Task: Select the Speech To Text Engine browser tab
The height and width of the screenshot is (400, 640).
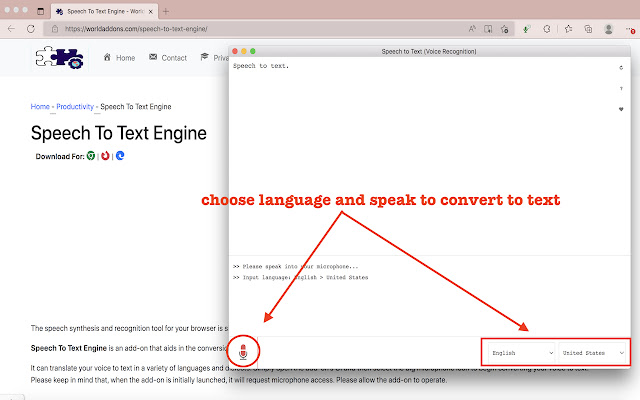Action: tap(104, 11)
